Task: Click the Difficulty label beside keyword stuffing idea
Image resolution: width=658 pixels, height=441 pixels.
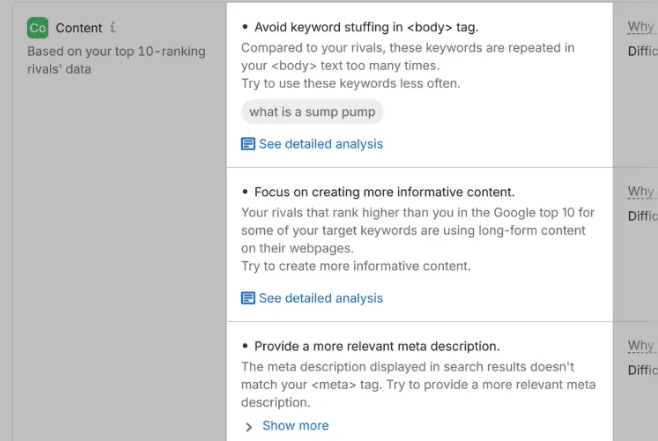Action: [x=643, y=51]
